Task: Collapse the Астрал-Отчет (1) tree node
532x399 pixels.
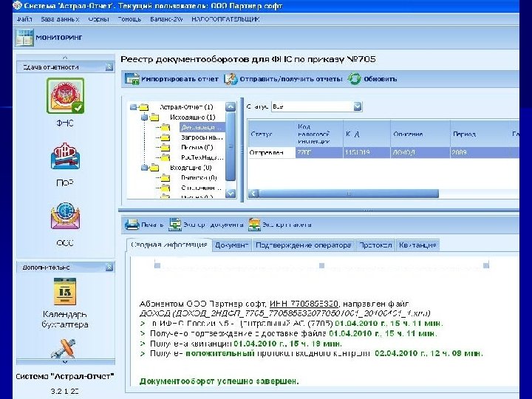Action: [133, 107]
